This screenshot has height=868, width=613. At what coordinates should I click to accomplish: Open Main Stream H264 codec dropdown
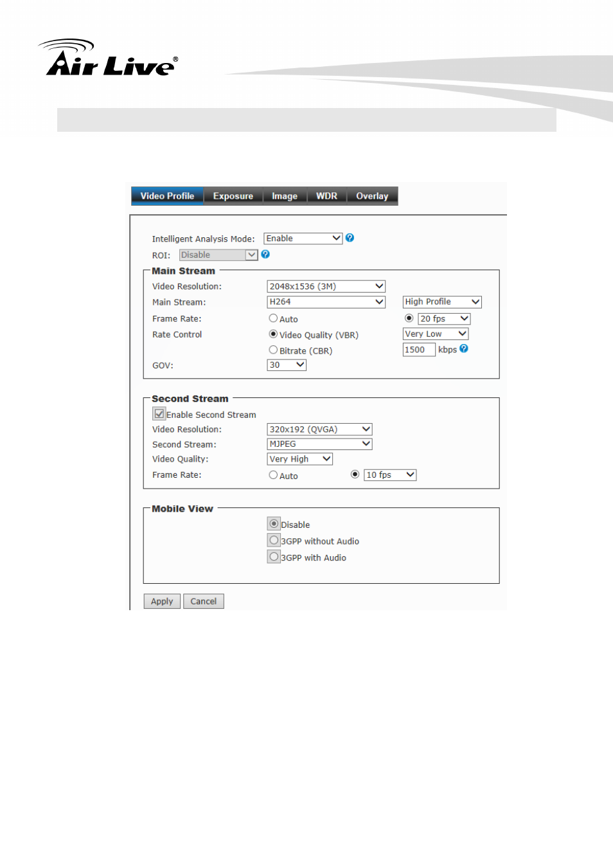[x=326, y=302]
